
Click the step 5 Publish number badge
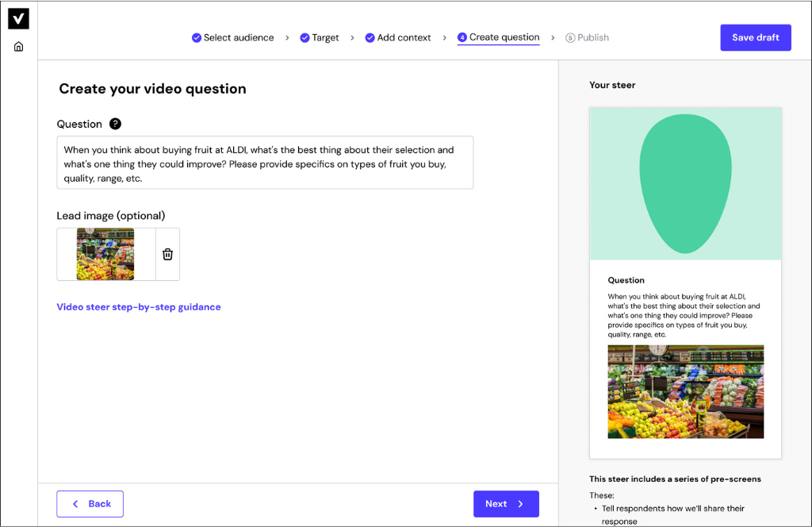point(570,37)
